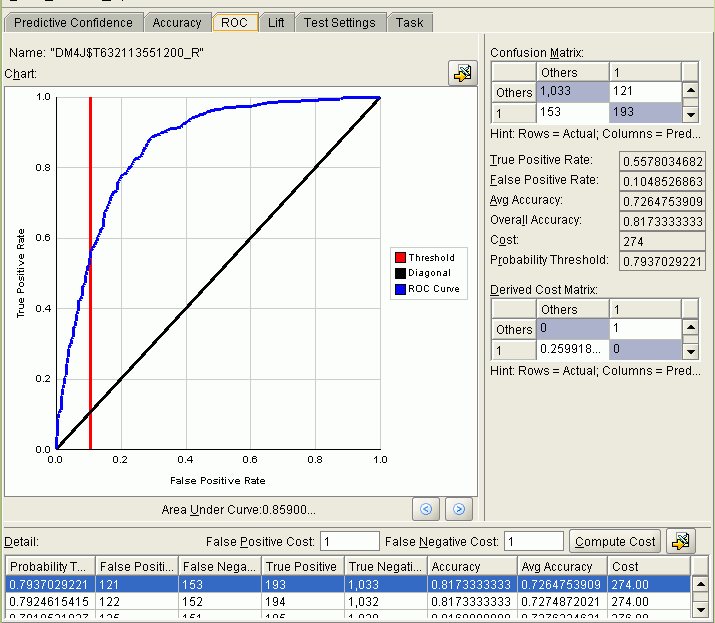The image size is (715, 623).
Task: Move threshold left with the back arrow button
Action: pos(426,509)
